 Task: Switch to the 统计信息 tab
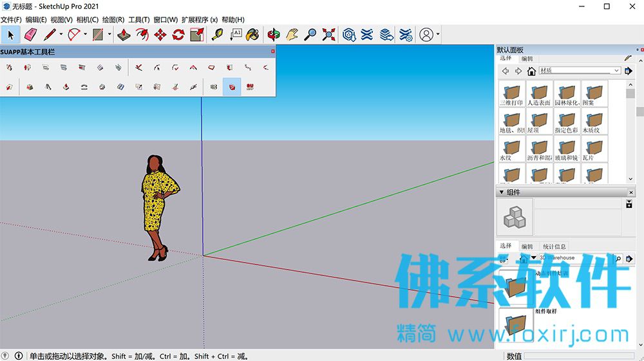coord(554,246)
